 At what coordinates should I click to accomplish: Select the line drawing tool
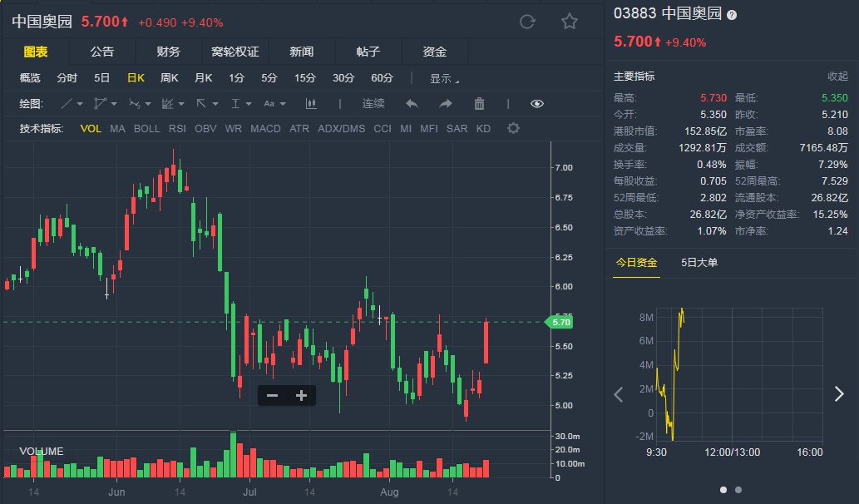click(67, 103)
